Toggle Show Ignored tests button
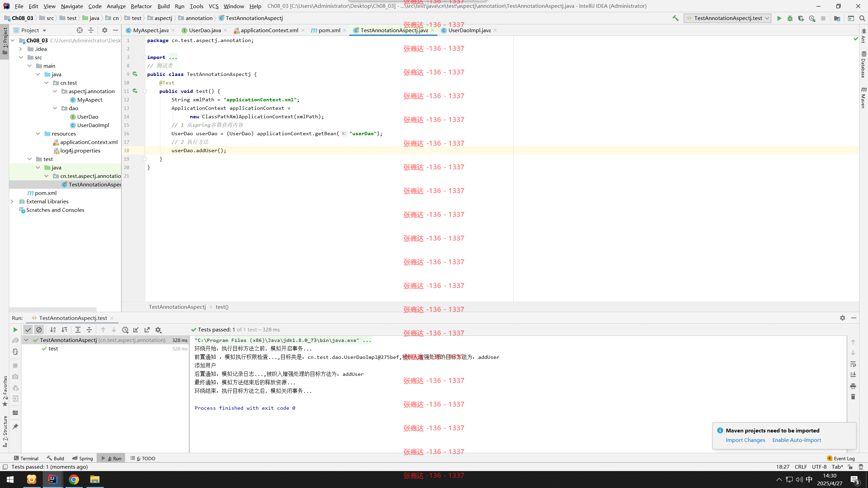Screen dimensions: 868x488 pos(39,330)
